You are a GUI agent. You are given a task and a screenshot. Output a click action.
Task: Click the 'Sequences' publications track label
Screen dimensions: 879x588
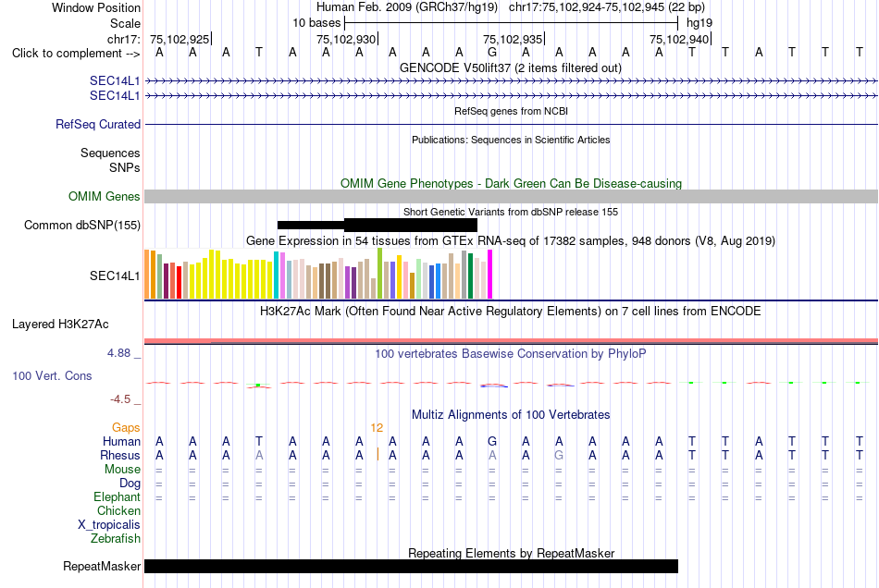pos(110,153)
